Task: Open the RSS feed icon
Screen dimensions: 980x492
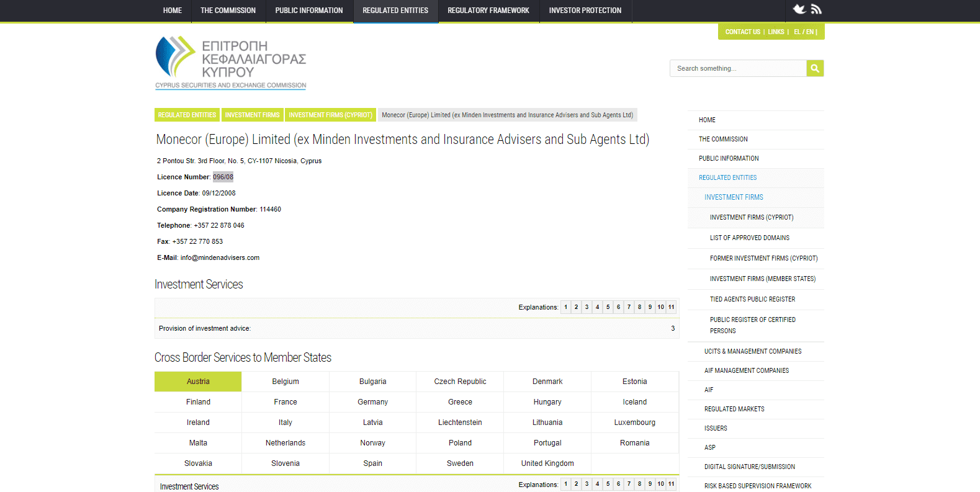Action: coord(816,9)
